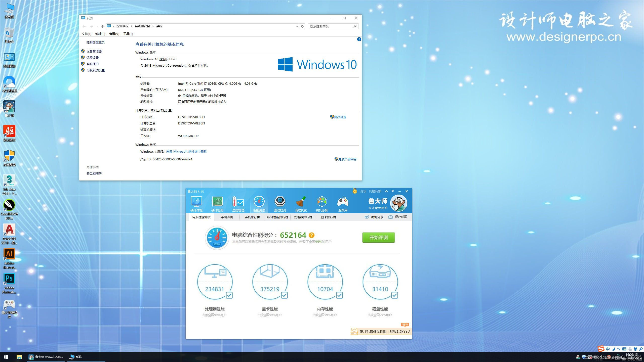644x362 pixels.
Task: Click the 保存截屏 camera icon
Action: [x=390, y=217]
